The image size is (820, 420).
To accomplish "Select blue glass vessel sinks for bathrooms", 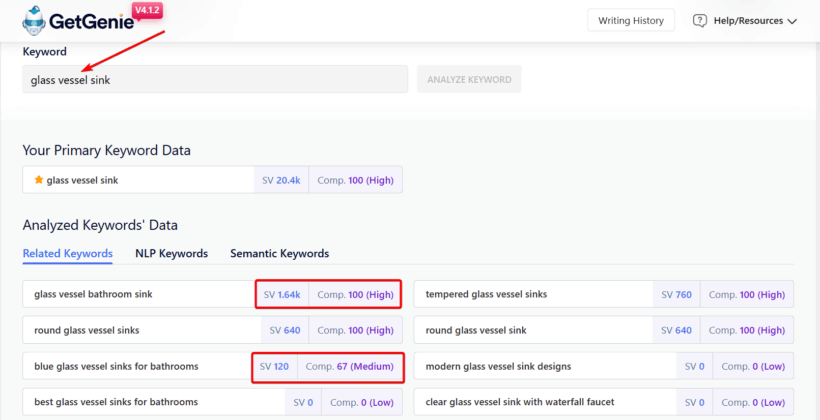I will click(x=116, y=366).
